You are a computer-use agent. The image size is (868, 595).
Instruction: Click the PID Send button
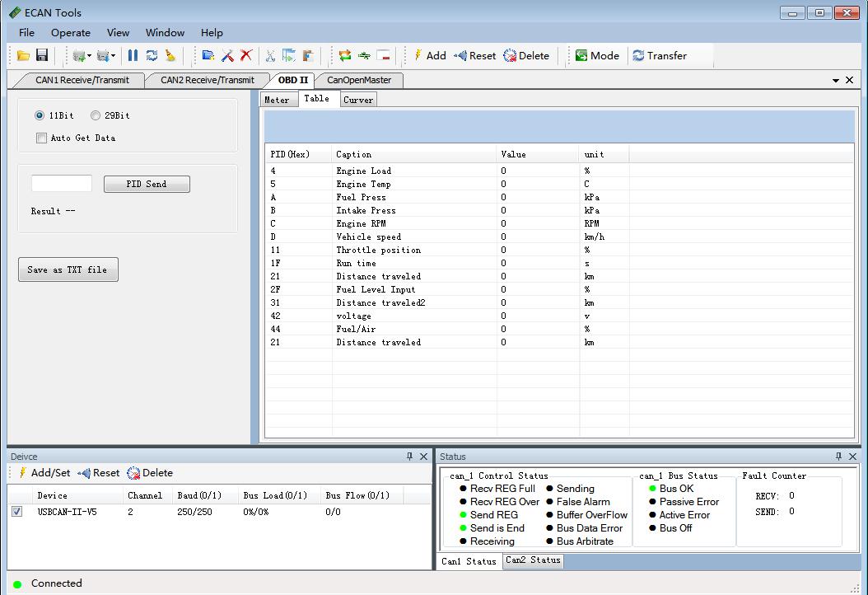tap(147, 185)
